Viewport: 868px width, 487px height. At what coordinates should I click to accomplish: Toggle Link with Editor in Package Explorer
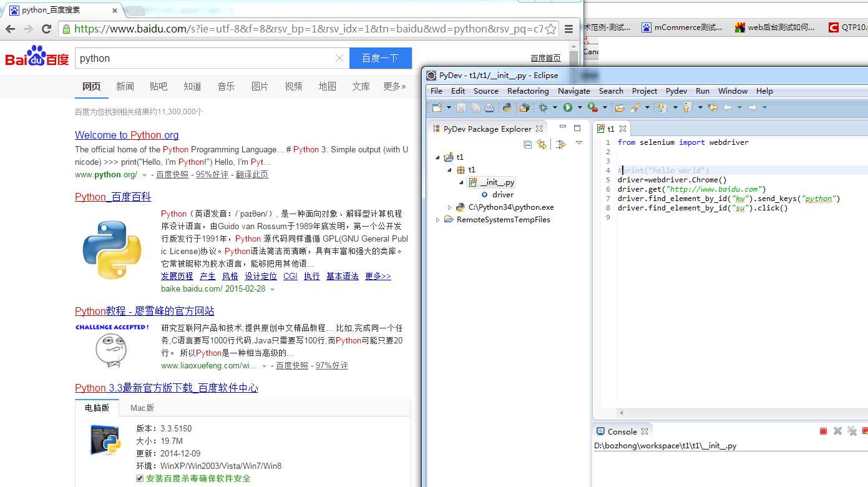point(542,144)
